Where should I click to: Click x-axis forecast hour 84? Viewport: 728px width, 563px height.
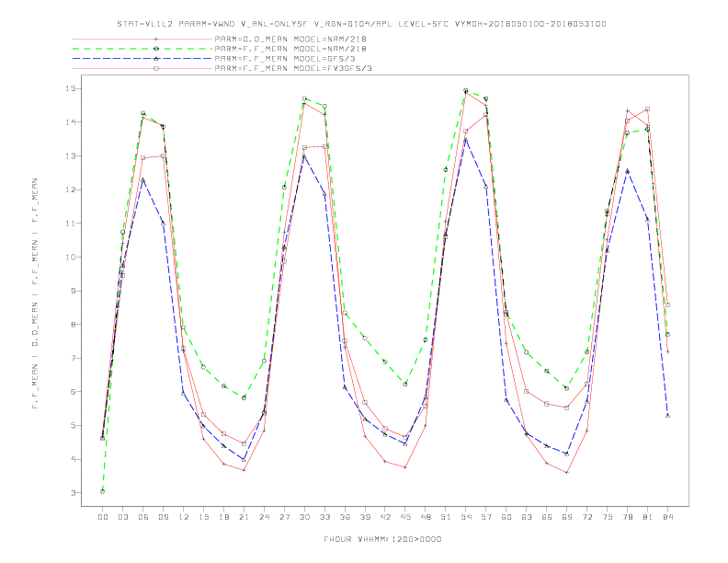pyautogui.click(x=667, y=517)
